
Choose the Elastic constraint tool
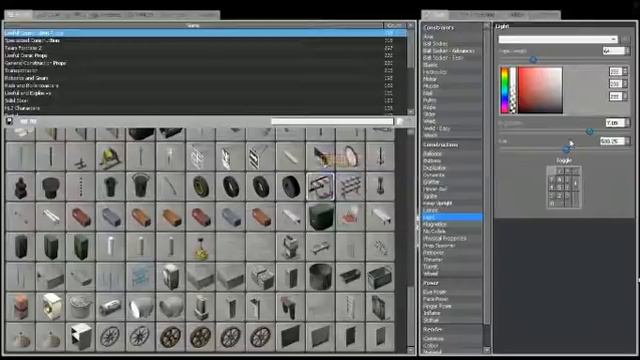[451, 65]
